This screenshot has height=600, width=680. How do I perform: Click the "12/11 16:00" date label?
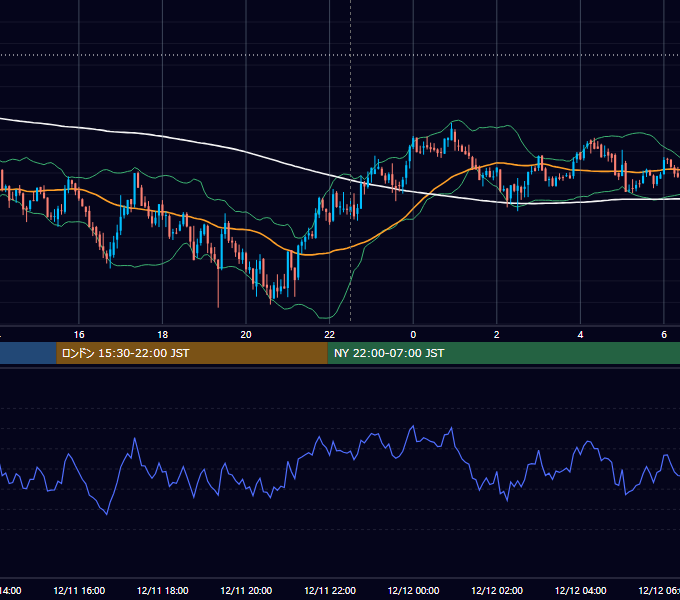(79, 591)
